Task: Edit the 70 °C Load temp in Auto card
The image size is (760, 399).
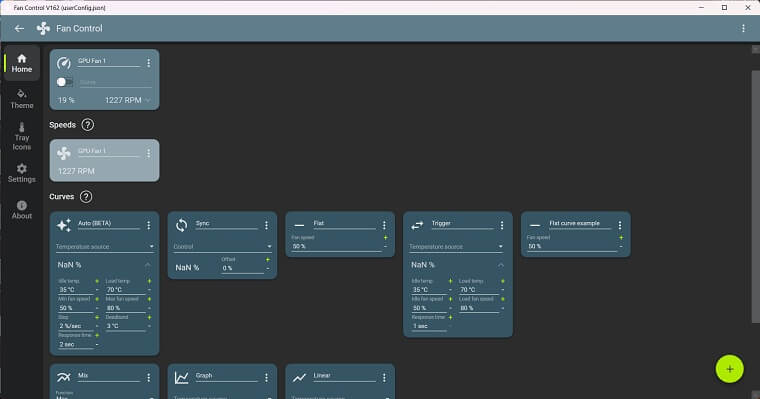Action: tap(126, 290)
